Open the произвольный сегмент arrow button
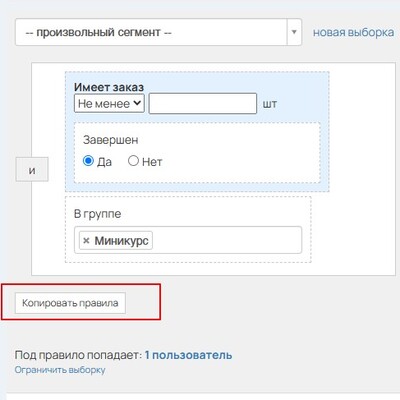This screenshot has height=400, width=400. point(294,32)
